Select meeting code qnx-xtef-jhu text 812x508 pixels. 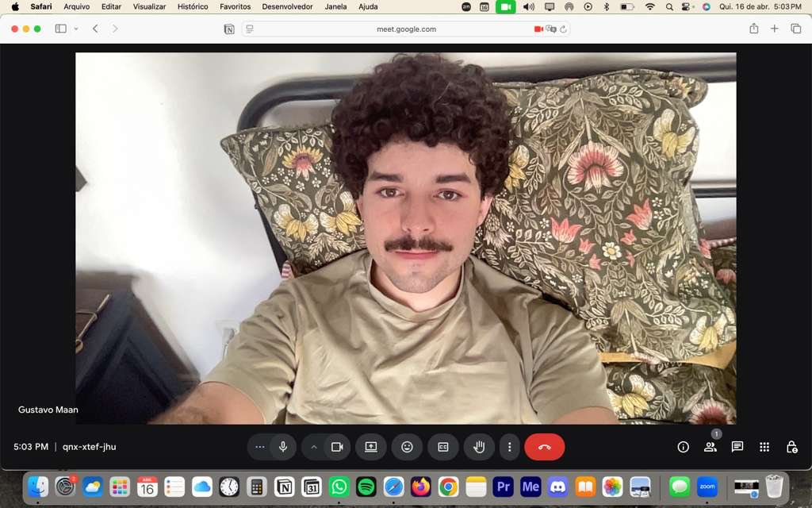(89, 447)
